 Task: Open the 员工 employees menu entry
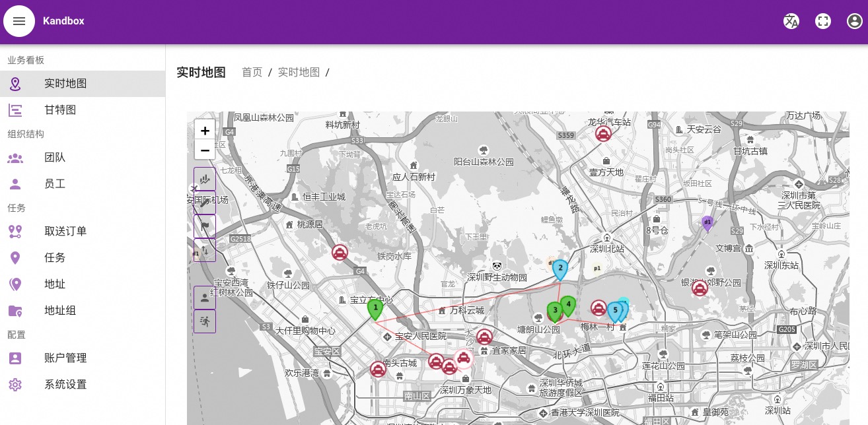(x=15, y=183)
